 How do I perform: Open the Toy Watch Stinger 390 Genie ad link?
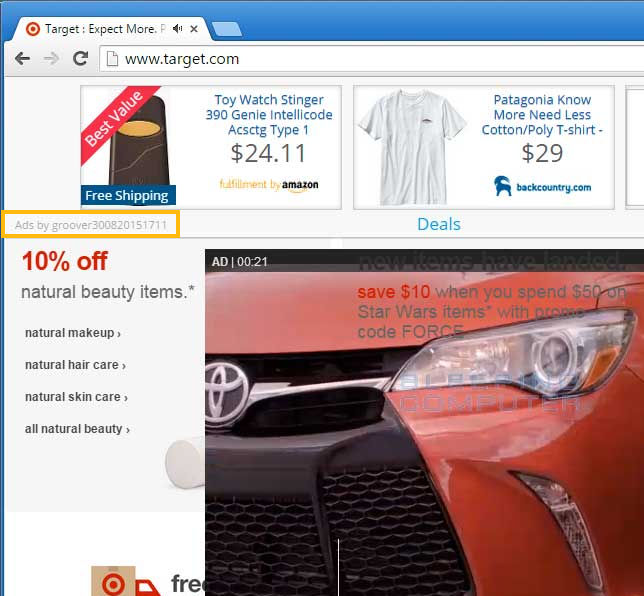click(269, 115)
